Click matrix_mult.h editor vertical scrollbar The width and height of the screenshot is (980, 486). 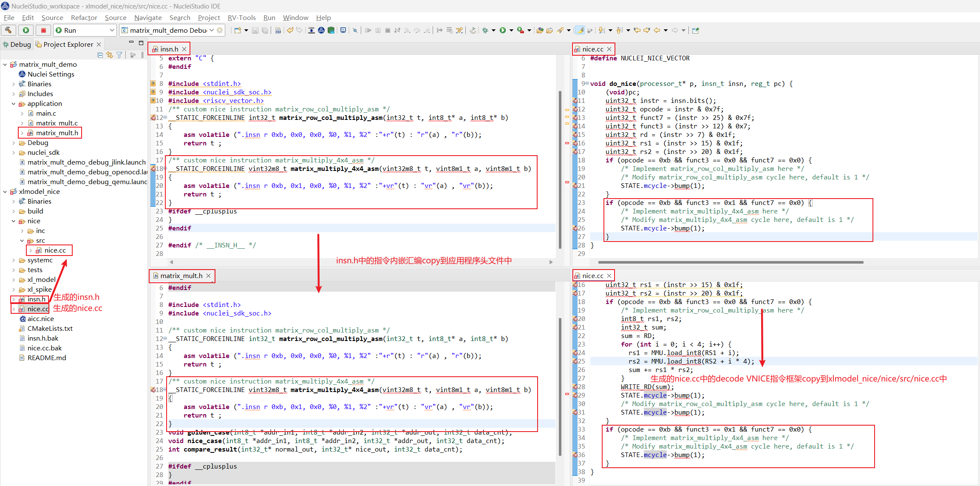[560, 387]
